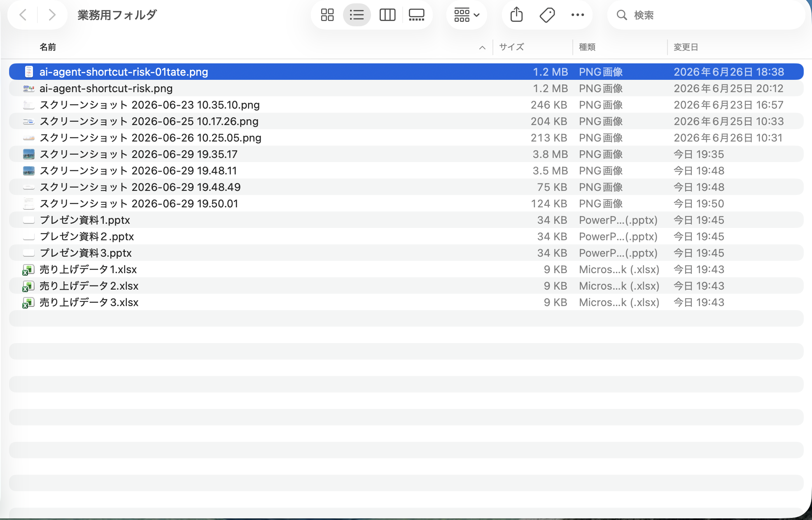
Task: Sort by the 種類 column header
Action: point(587,47)
